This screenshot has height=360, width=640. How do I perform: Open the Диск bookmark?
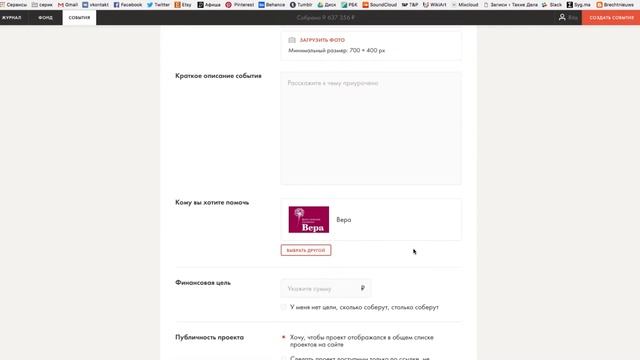[327, 5]
